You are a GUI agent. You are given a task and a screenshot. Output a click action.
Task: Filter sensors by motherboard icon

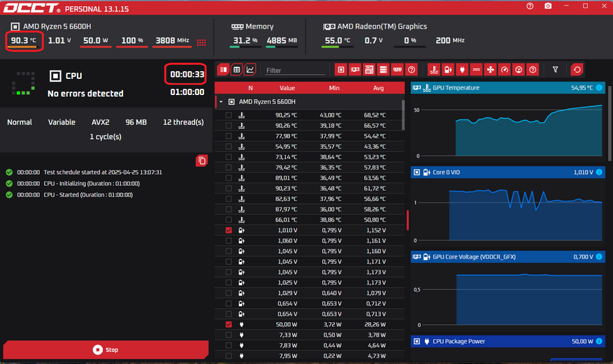pos(369,70)
